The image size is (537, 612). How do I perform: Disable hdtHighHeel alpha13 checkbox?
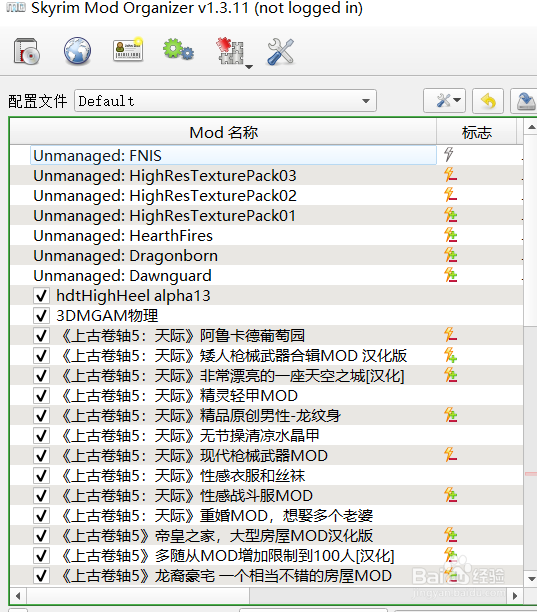point(41,295)
